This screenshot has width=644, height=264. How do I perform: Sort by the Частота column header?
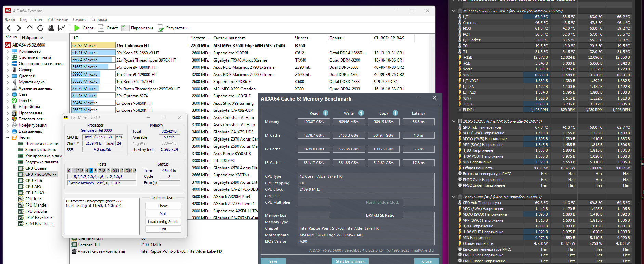(199, 38)
